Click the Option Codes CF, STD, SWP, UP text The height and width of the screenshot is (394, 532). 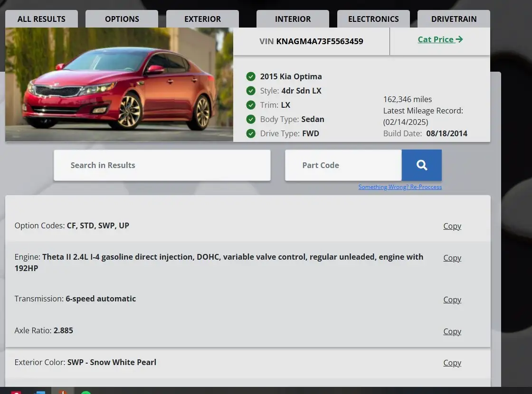[72, 225]
